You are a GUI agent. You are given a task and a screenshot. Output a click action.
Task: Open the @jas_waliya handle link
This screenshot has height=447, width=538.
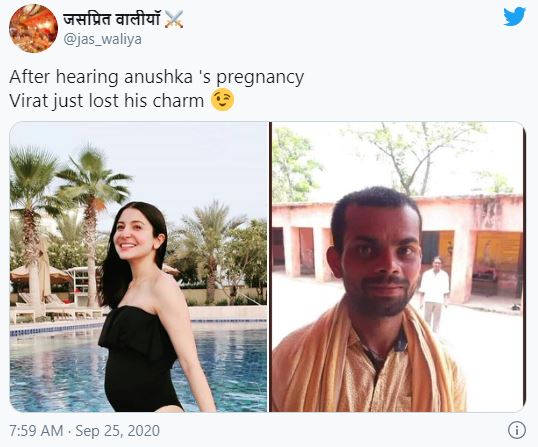pos(103,39)
